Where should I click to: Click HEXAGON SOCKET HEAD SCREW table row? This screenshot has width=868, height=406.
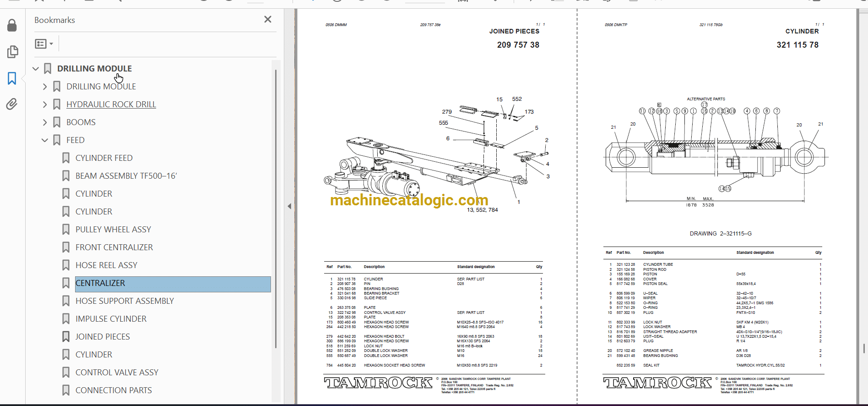pyautogui.click(x=434, y=365)
